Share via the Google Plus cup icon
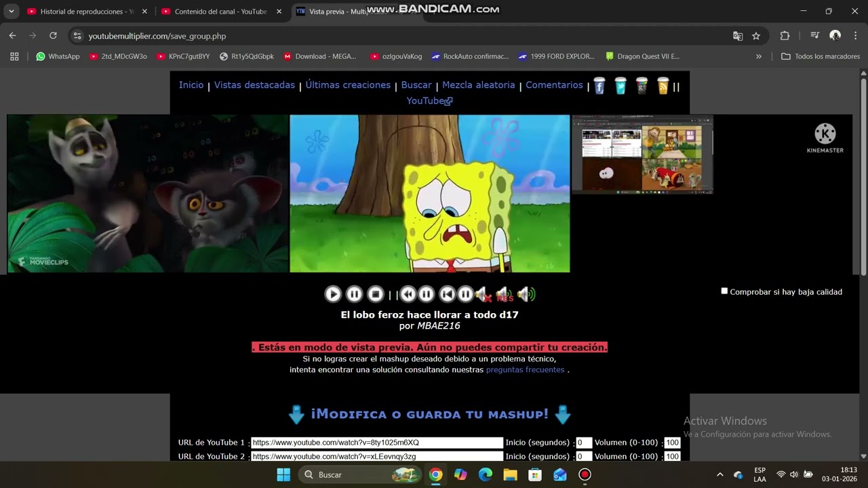This screenshot has width=868, height=488. point(642,85)
